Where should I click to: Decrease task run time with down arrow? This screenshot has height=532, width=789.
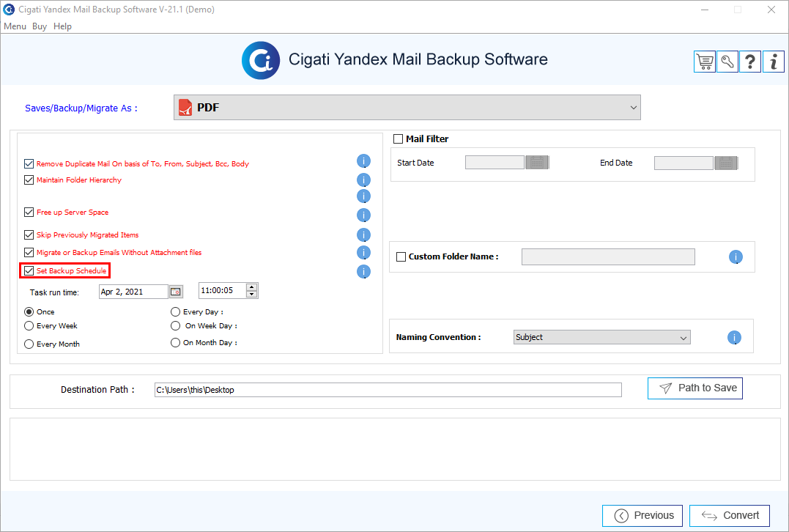point(251,294)
